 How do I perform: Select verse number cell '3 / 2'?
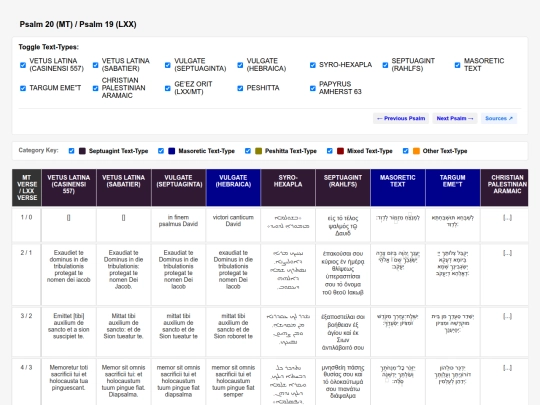pyautogui.click(x=27, y=332)
